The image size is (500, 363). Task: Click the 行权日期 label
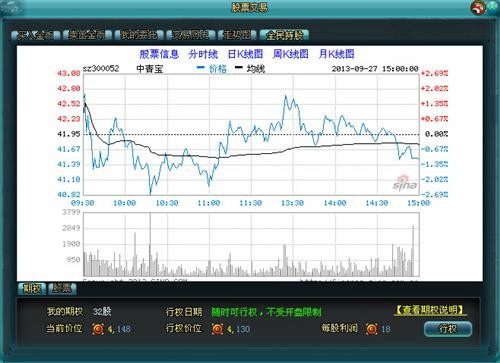(184, 312)
